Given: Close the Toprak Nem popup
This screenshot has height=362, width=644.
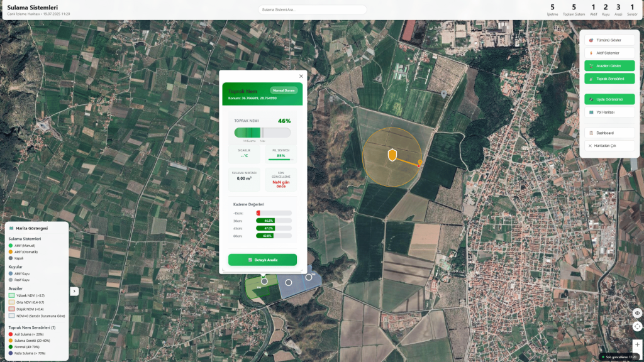Looking at the screenshot, I should point(301,76).
